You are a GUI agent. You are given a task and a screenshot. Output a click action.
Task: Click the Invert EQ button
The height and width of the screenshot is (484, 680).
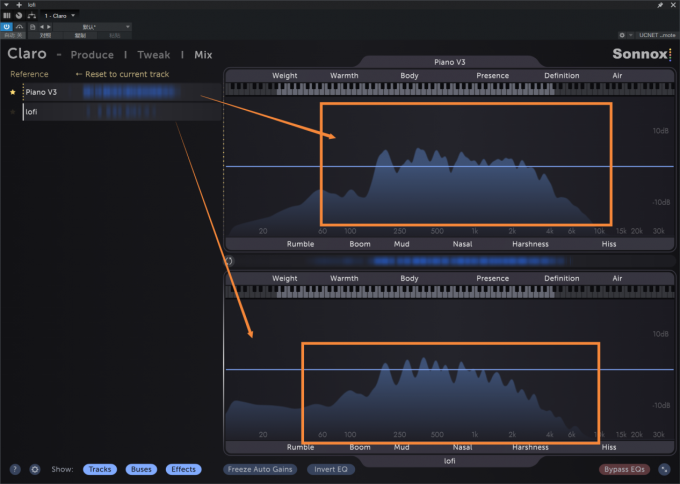tap(331, 469)
